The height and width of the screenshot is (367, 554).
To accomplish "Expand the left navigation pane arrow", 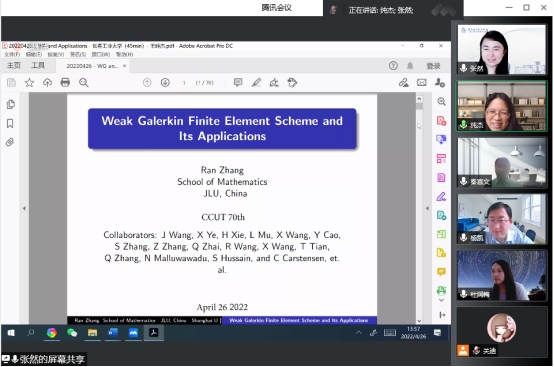I will (x=24, y=208).
